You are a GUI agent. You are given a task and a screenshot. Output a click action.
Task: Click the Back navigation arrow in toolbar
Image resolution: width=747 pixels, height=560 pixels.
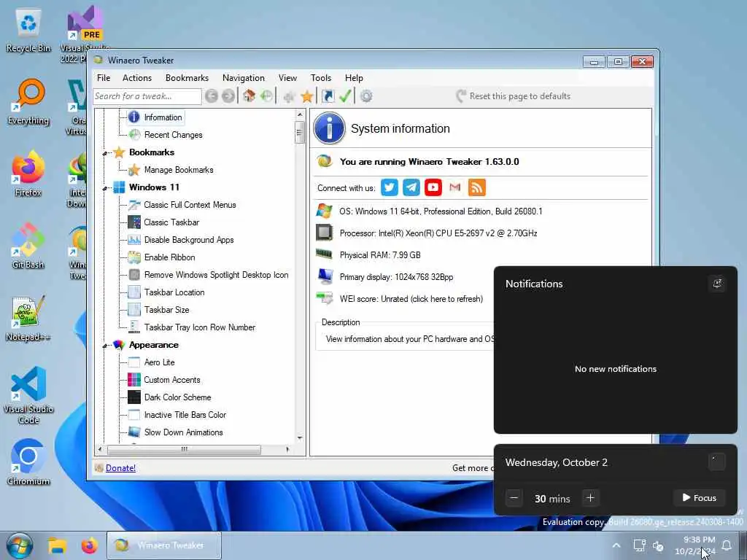(x=212, y=96)
